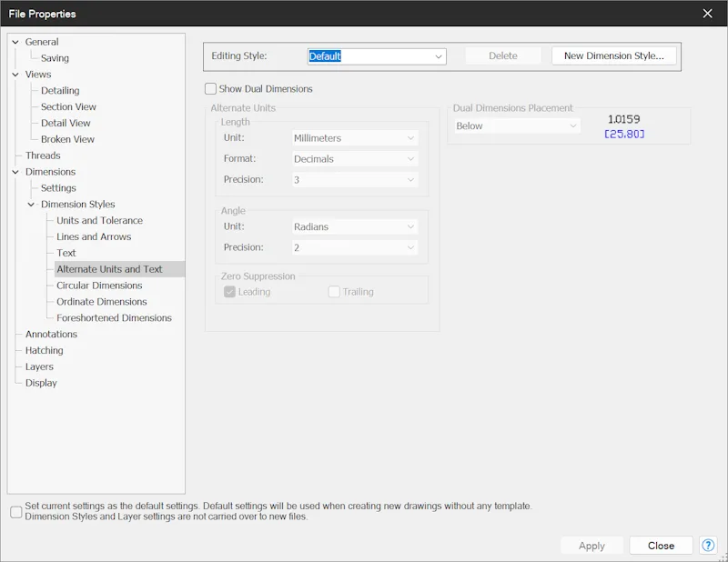Collapse the Dimension Styles node
The image size is (728, 562).
[x=31, y=205]
